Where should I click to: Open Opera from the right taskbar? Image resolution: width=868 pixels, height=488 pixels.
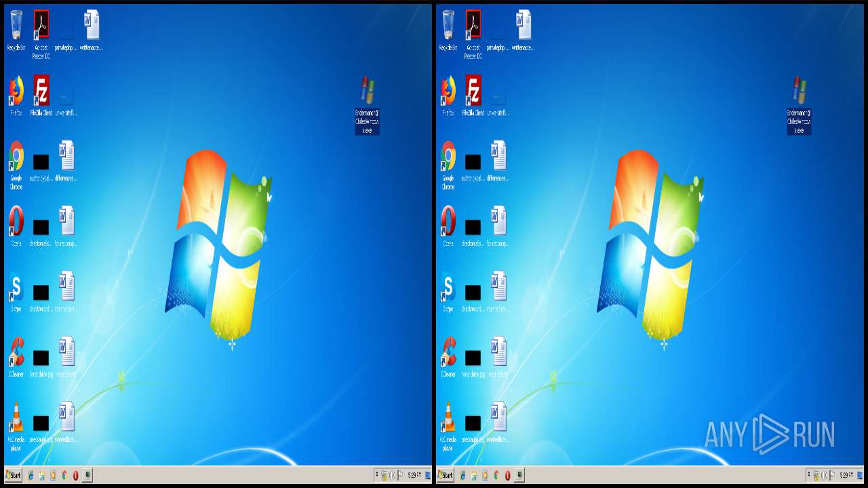507,475
